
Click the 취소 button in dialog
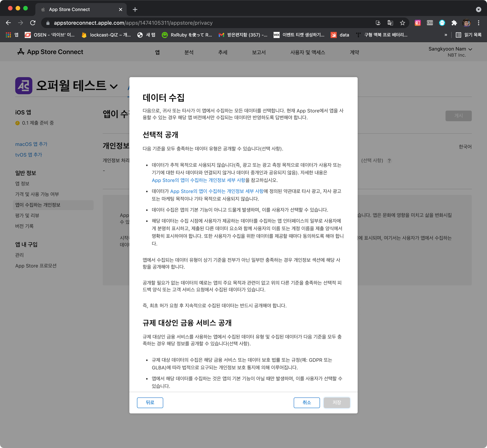(306, 402)
